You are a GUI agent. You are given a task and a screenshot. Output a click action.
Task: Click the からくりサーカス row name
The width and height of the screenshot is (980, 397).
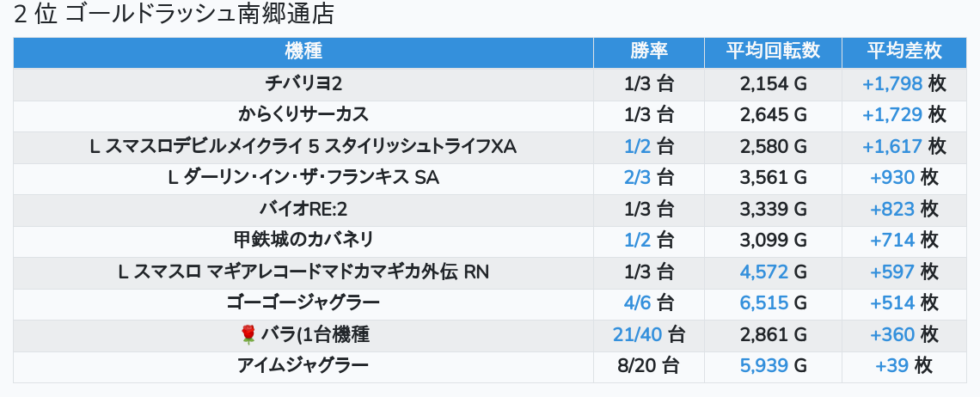coord(303,114)
